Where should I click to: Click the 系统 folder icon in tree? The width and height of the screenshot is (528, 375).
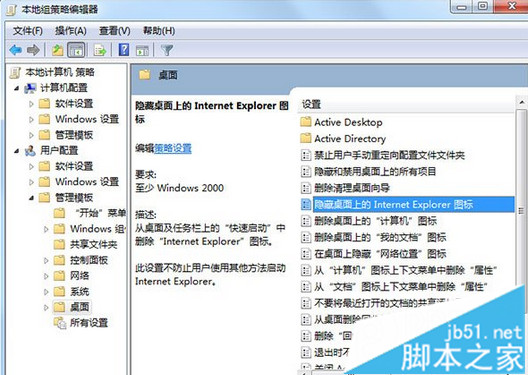tap(59, 292)
